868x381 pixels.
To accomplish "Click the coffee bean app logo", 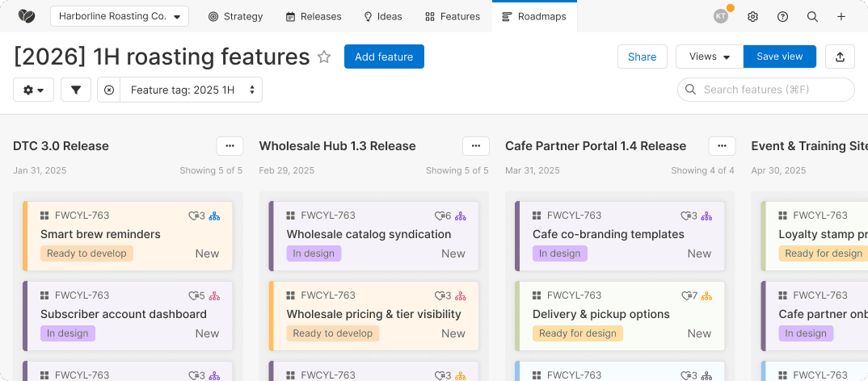I will (26, 16).
